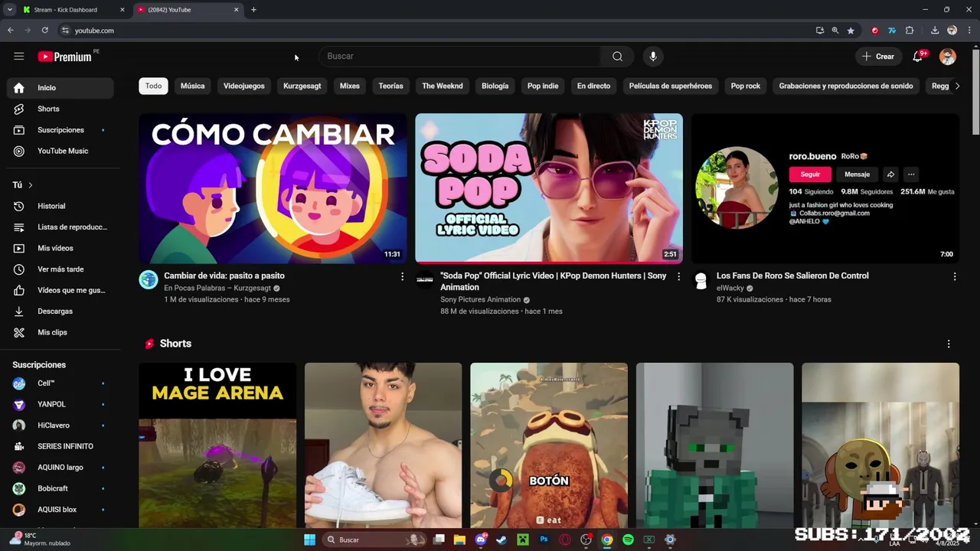
Task: Open Spotify from the taskbar
Action: [x=628, y=540]
